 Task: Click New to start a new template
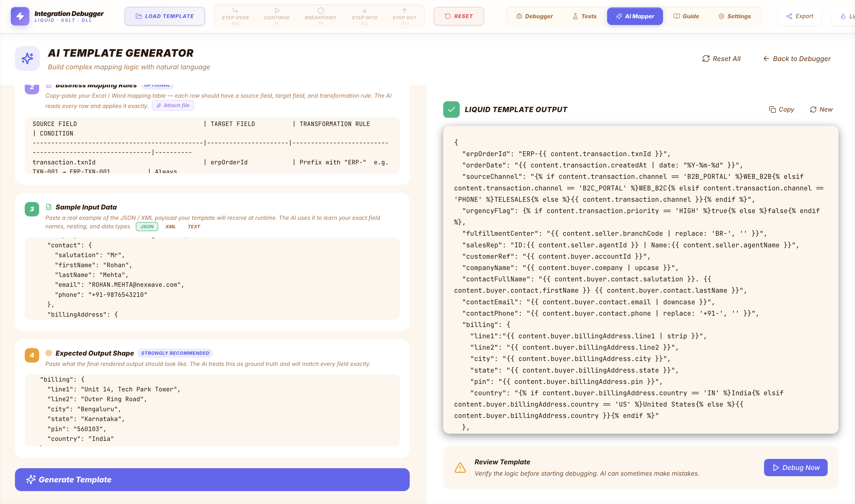821,109
